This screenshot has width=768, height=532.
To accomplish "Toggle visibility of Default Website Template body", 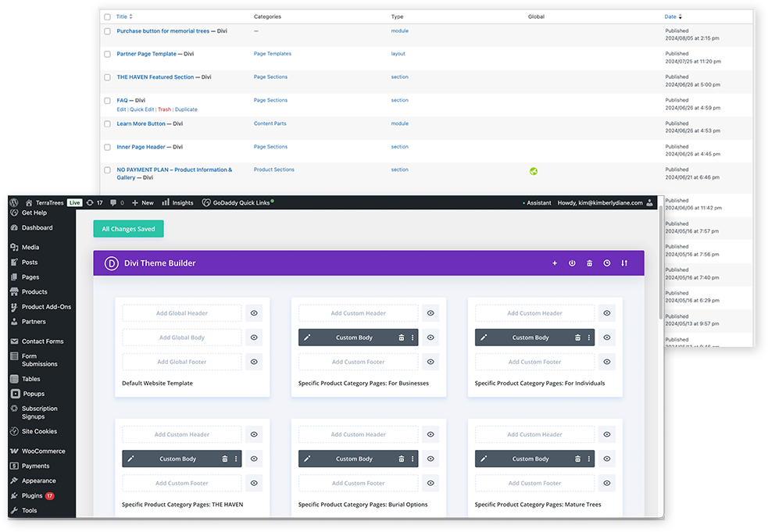I will click(x=253, y=337).
